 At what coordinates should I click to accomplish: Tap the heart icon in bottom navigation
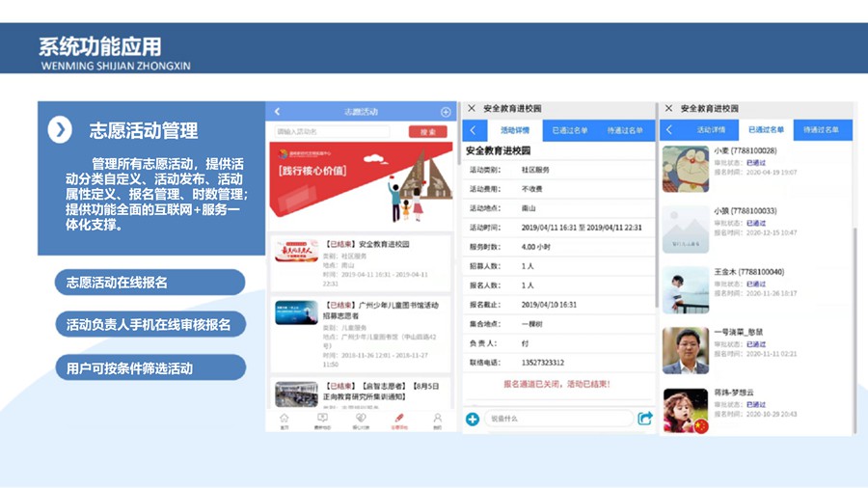tap(361, 420)
